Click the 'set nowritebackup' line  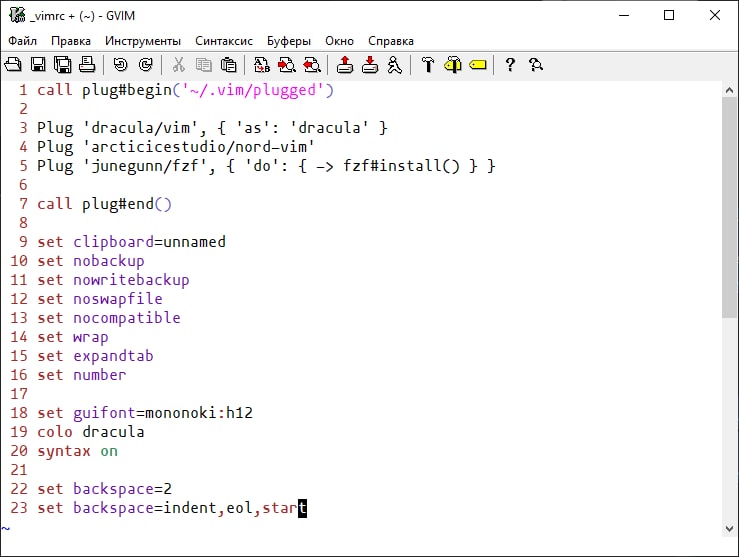pos(113,280)
